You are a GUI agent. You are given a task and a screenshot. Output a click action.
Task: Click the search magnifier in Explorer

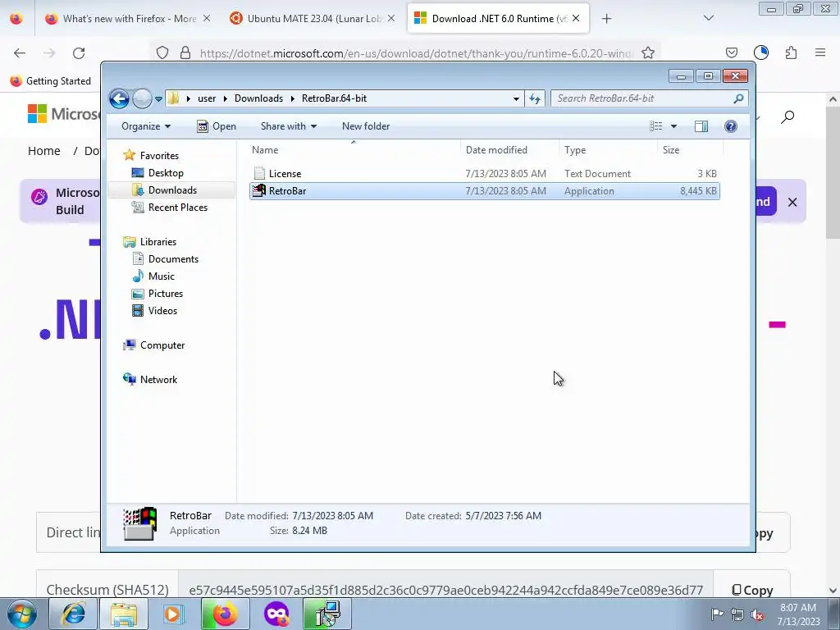pos(738,98)
